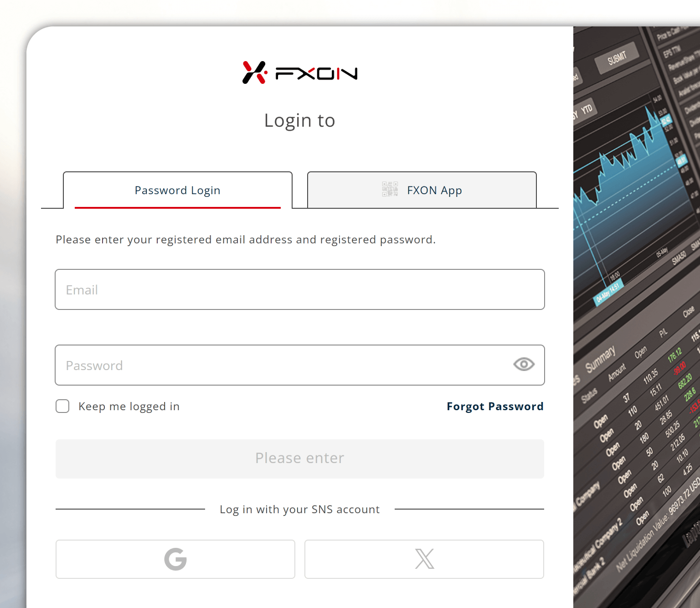Focus the Email input field

[x=300, y=289]
